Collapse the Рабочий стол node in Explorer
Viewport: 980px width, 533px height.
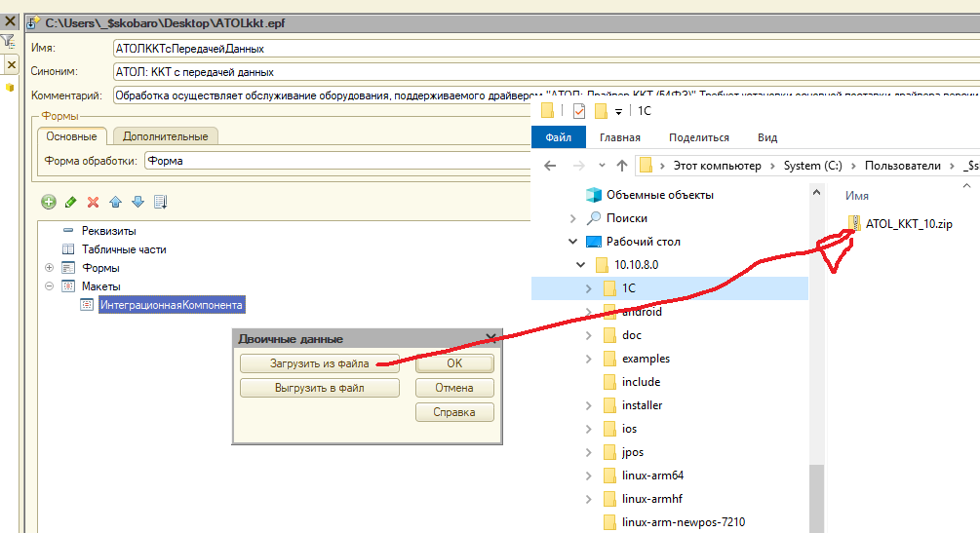pos(572,242)
